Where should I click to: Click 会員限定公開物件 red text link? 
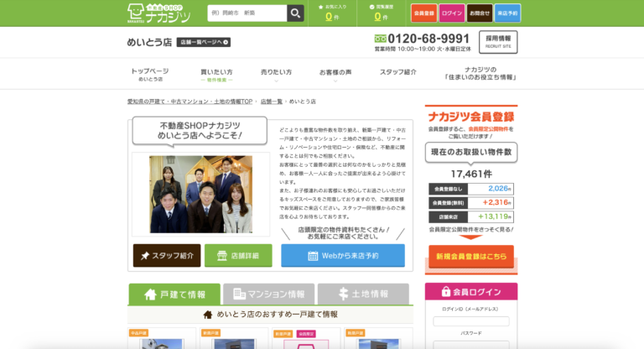click(x=488, y=129)
